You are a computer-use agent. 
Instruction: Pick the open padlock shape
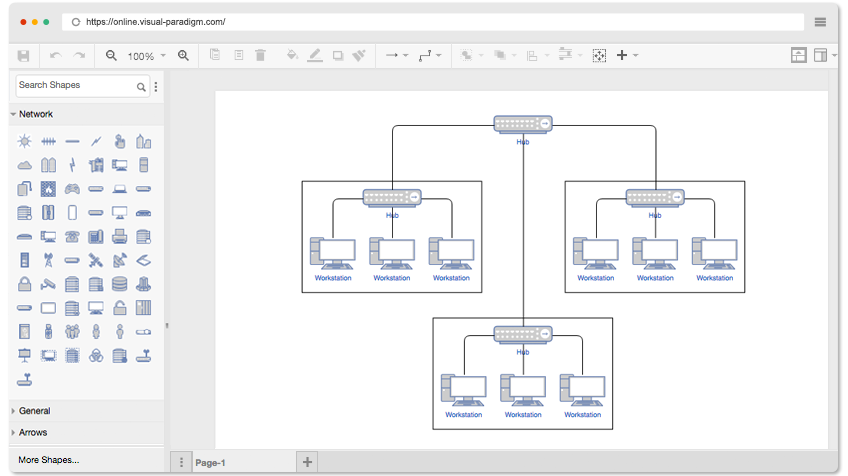click(120, 308)
